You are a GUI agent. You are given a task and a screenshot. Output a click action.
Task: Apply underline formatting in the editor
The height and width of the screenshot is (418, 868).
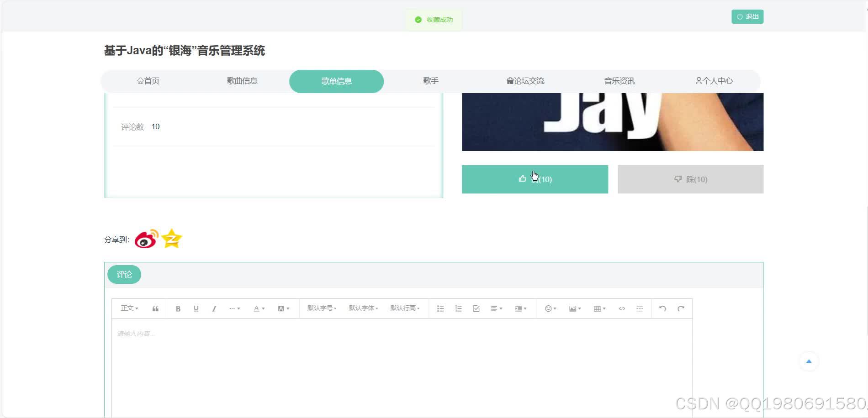(196, 308)
